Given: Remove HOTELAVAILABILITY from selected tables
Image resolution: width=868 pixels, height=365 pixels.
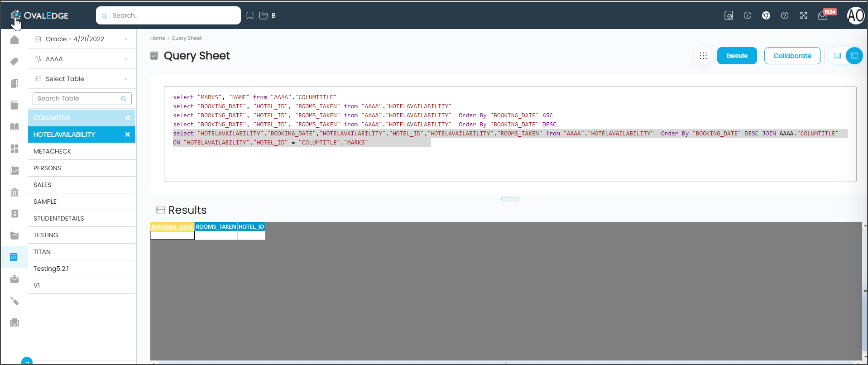Looking at the screenshot, I should pyautogui.click(x=128, y=134).
